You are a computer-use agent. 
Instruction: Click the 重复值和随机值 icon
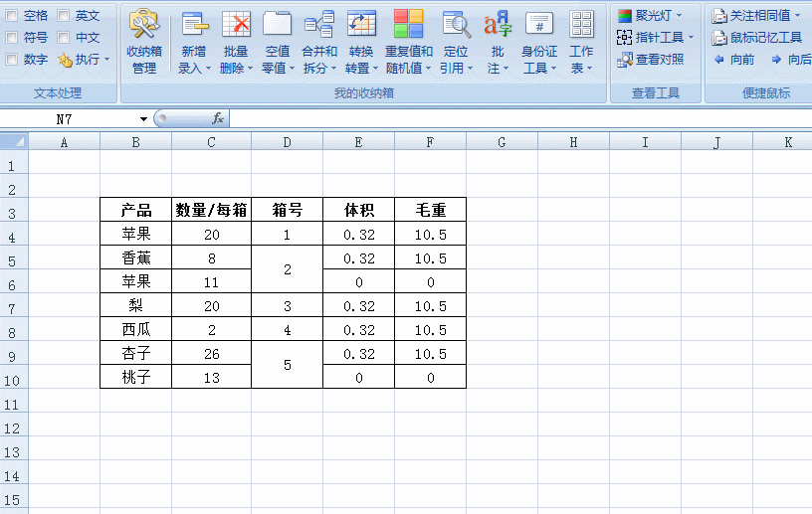point(408,25)
